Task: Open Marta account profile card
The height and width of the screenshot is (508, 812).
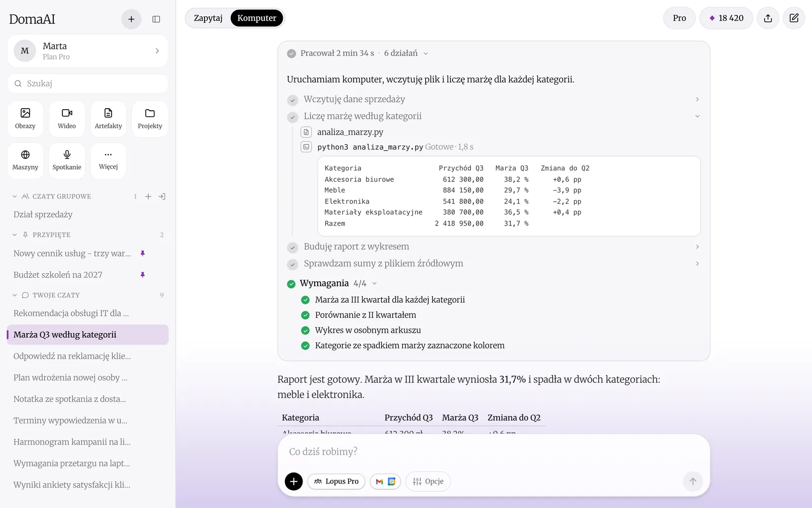Action: pos(88,51)
